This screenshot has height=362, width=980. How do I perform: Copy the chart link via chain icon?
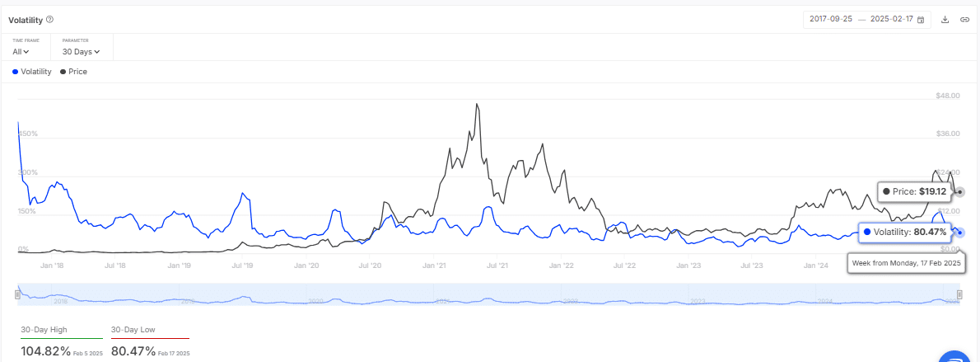(964, 19)
